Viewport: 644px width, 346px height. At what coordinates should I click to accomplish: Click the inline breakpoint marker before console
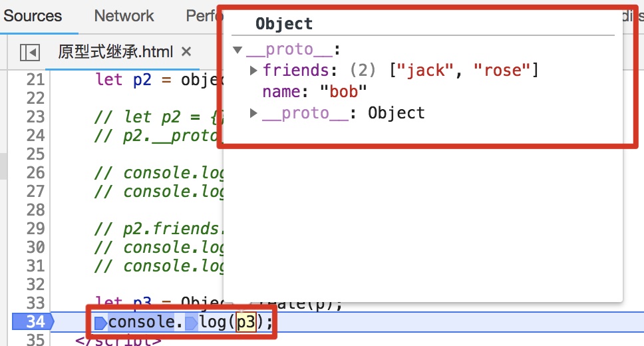100,323
